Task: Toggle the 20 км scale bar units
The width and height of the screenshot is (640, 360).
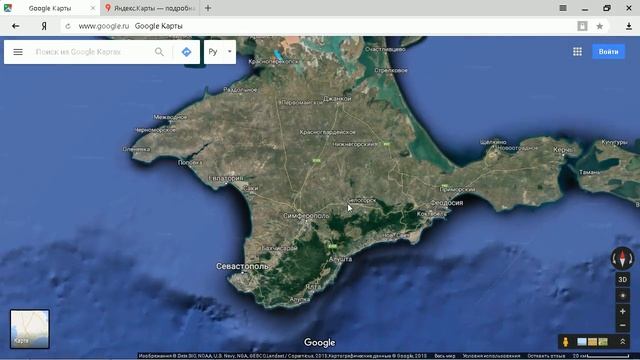Action: click(x=601, y=356)
